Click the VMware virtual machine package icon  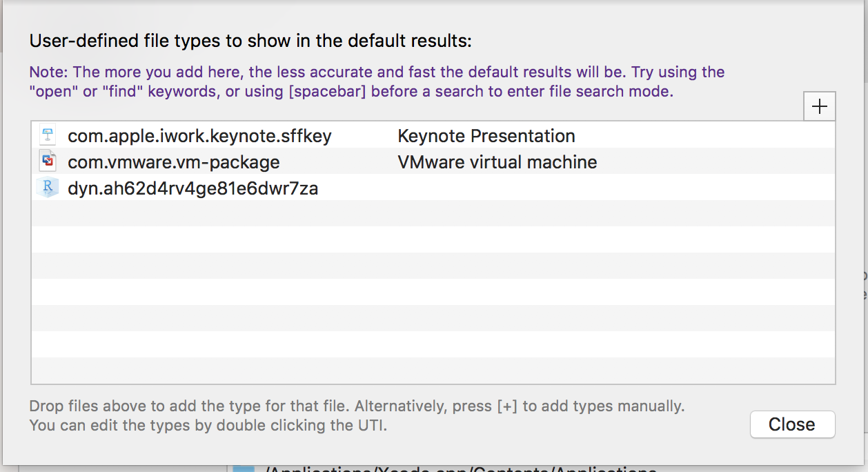tap(47, 161)
